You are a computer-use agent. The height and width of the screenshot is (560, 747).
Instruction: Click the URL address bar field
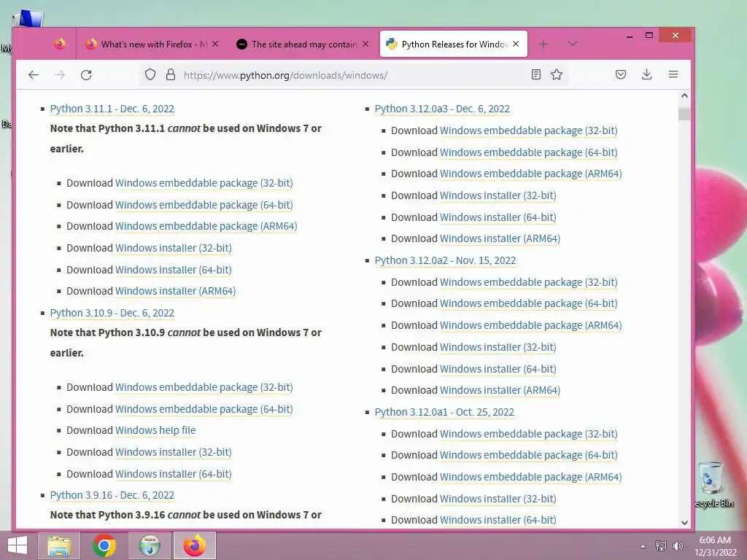(x=354, y=75)
